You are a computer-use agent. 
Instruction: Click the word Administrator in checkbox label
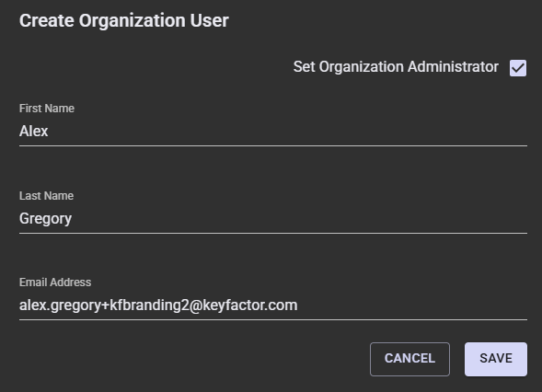pyautogui.click(x=453, y=67)
